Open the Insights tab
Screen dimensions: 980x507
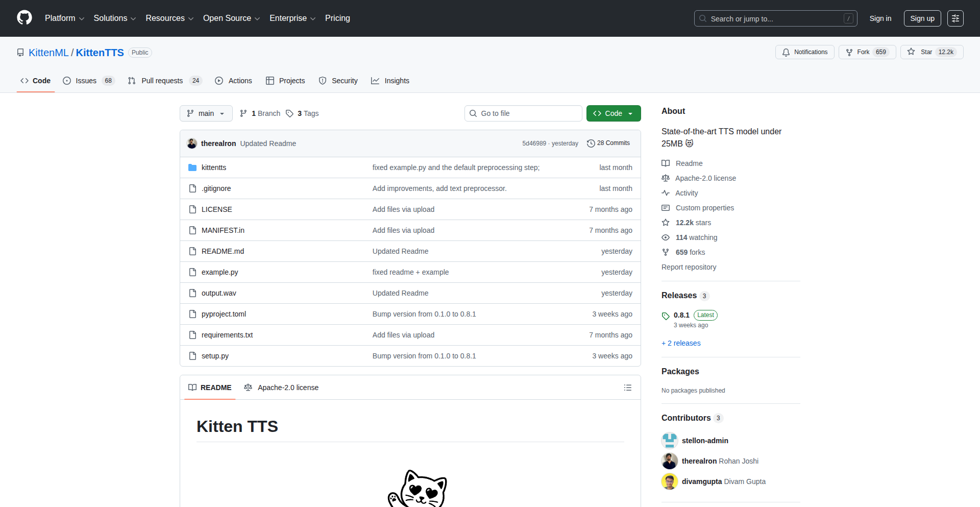(x=390, y=81)
